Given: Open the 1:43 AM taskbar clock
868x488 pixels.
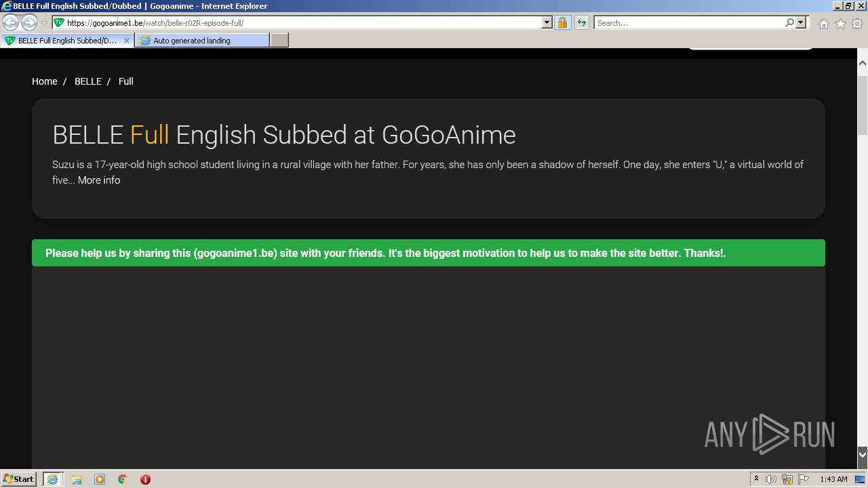Looking at the screenshot, I should (833, 479).
